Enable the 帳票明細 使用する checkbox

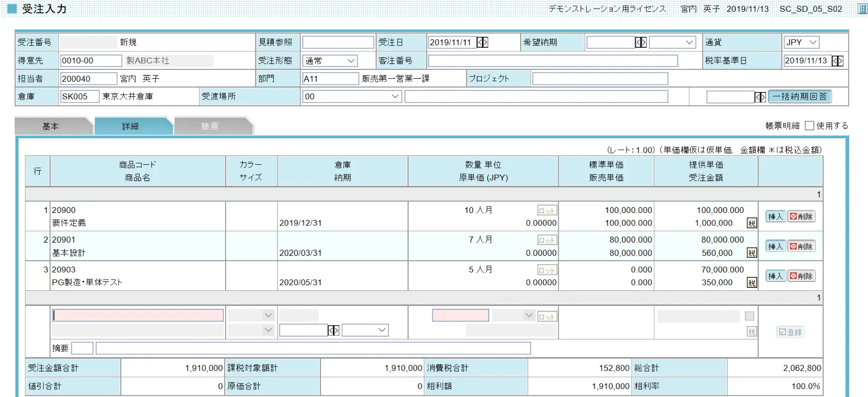tap(809, 126)
